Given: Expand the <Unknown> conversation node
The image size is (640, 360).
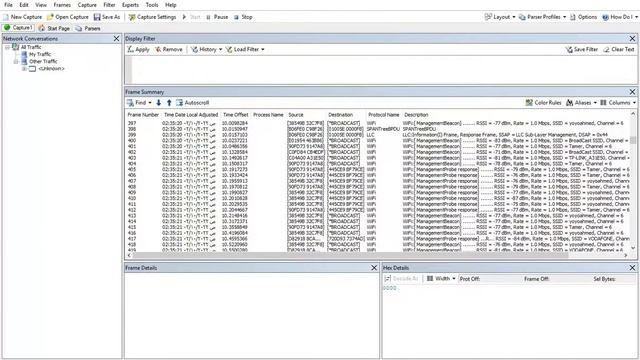Looking at the screenshot, I should (24, 69).
